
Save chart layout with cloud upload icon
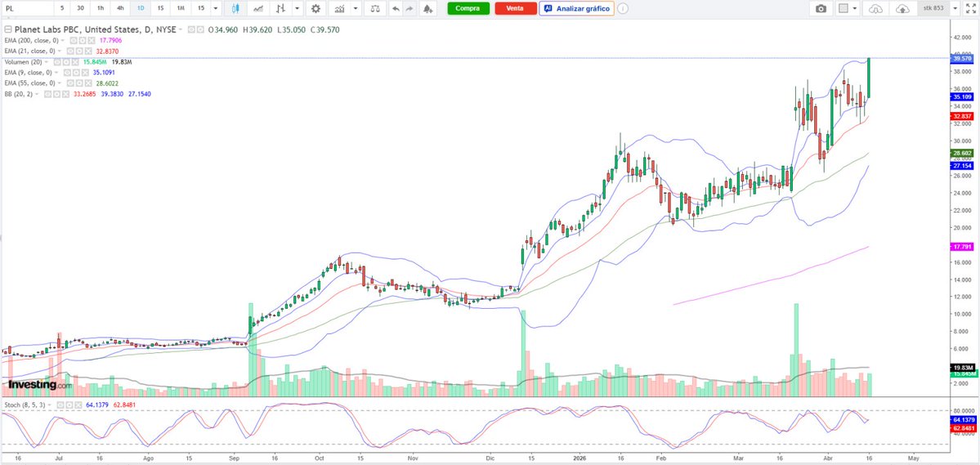(902, 9)
